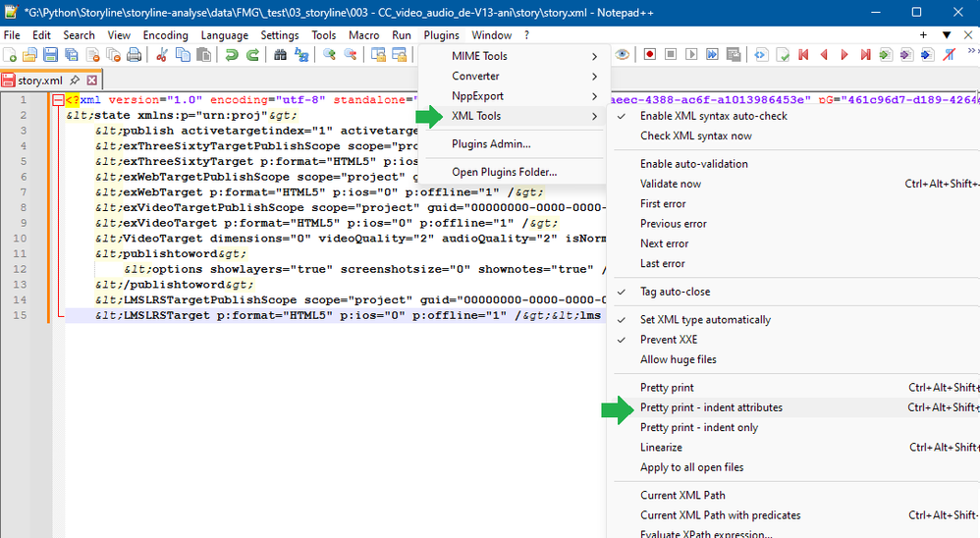
Task: Open Find with the binoculars icon
Action: [280, 55]
